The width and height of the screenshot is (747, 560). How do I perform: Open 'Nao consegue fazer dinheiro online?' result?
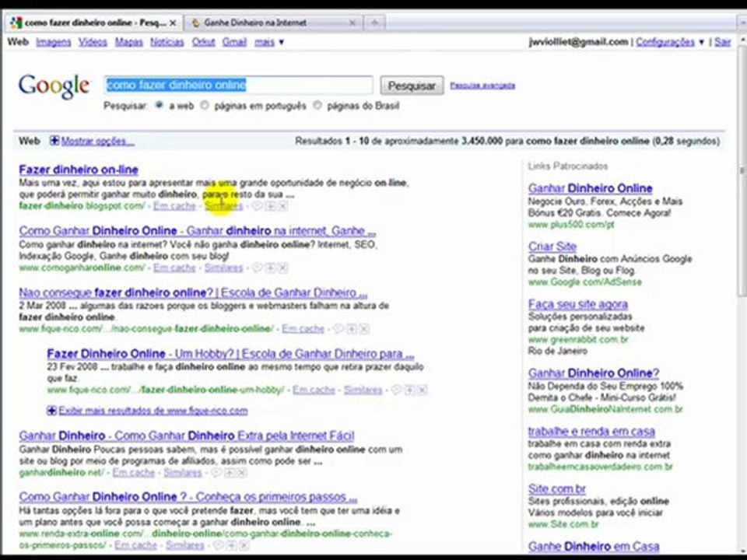(193, 292)
